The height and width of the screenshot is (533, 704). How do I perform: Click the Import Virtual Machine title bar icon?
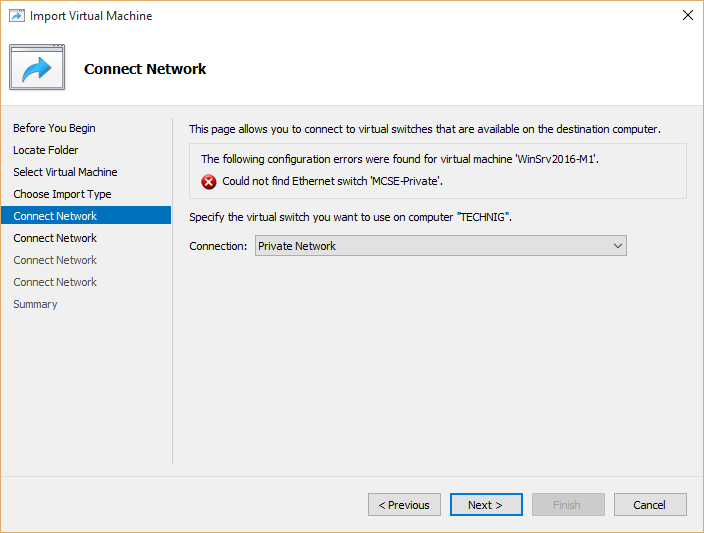pos(17,16)
